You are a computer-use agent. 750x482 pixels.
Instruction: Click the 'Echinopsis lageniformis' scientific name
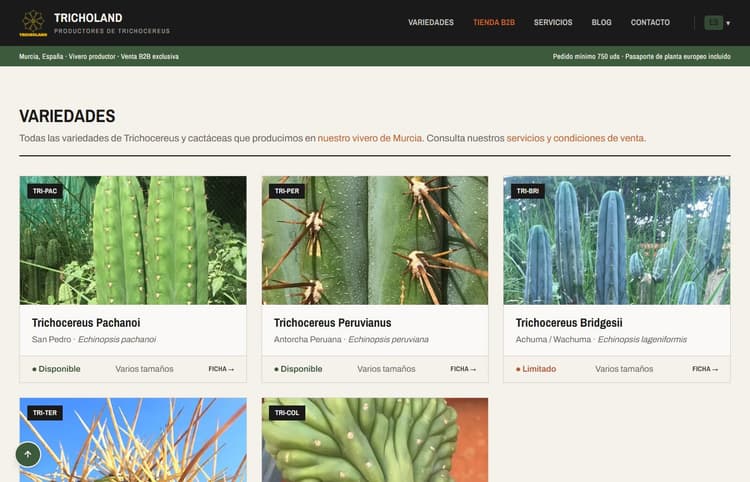642,340
